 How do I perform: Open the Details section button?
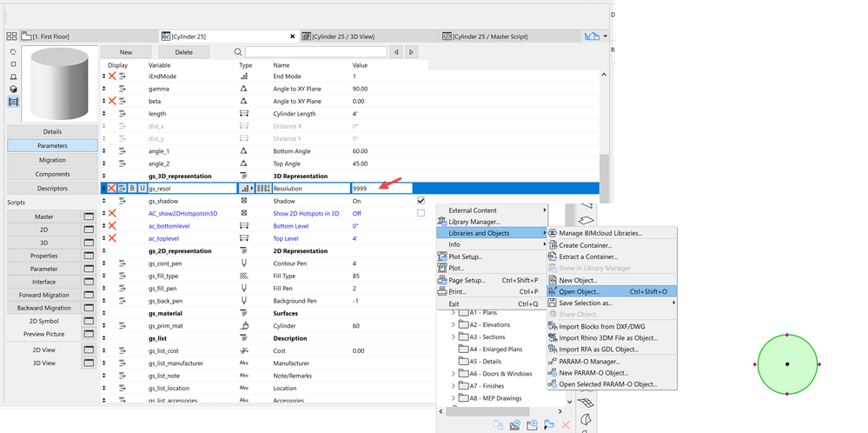[x=52, y=132]
